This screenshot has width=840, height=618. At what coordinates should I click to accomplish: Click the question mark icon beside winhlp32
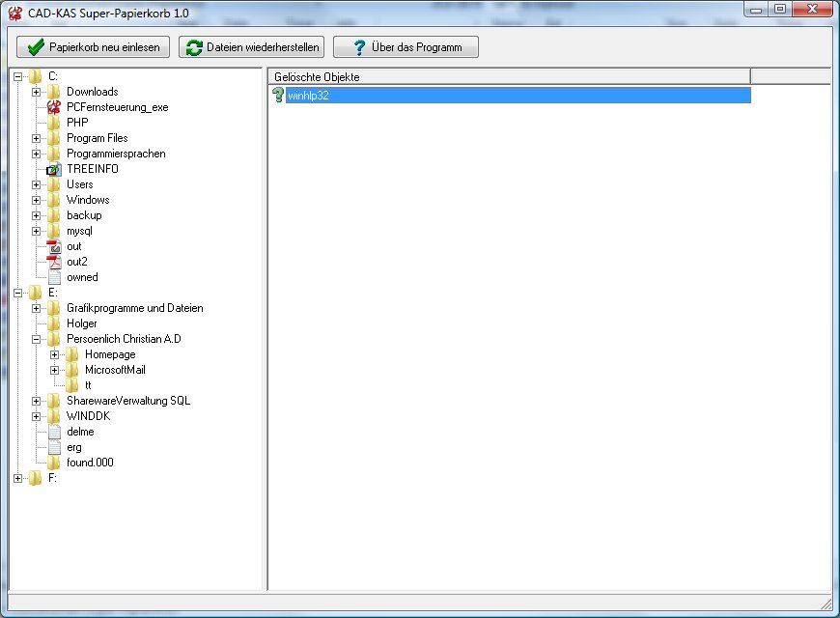coord(278,96)
